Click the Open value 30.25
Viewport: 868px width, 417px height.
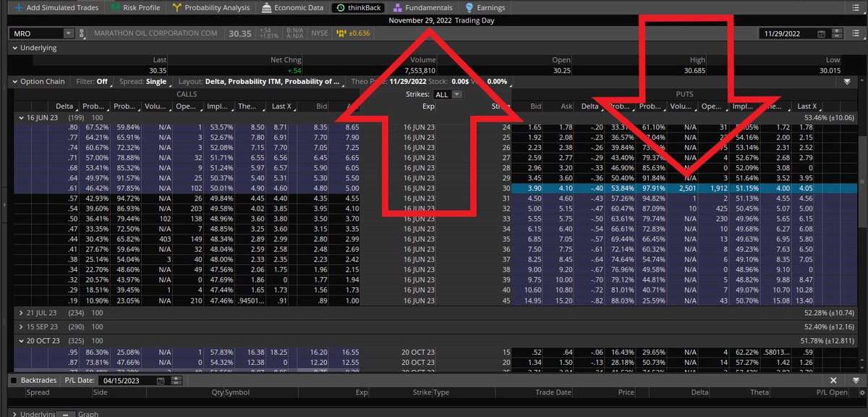click(562, 70)
